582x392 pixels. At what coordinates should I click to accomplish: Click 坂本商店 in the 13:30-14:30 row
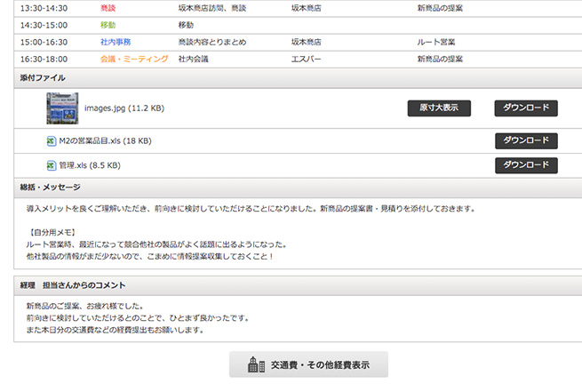click(307, 8)
